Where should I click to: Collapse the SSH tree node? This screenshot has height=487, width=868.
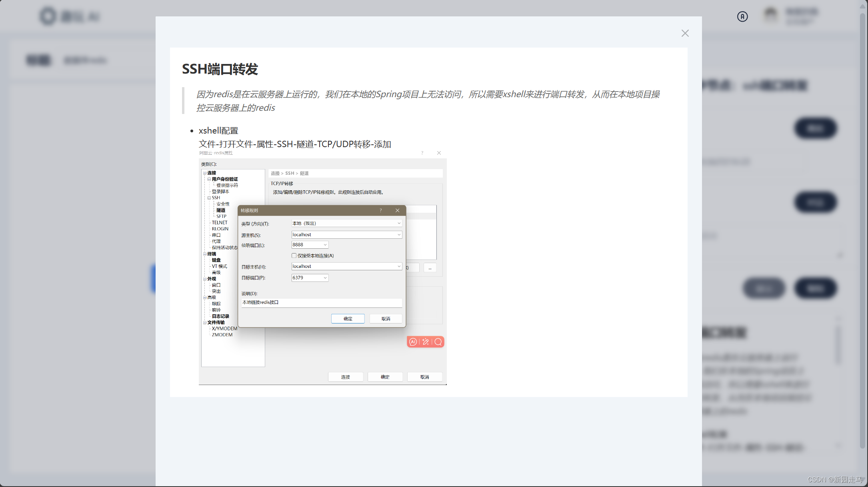pyautogui.click(x=209, y=198)
